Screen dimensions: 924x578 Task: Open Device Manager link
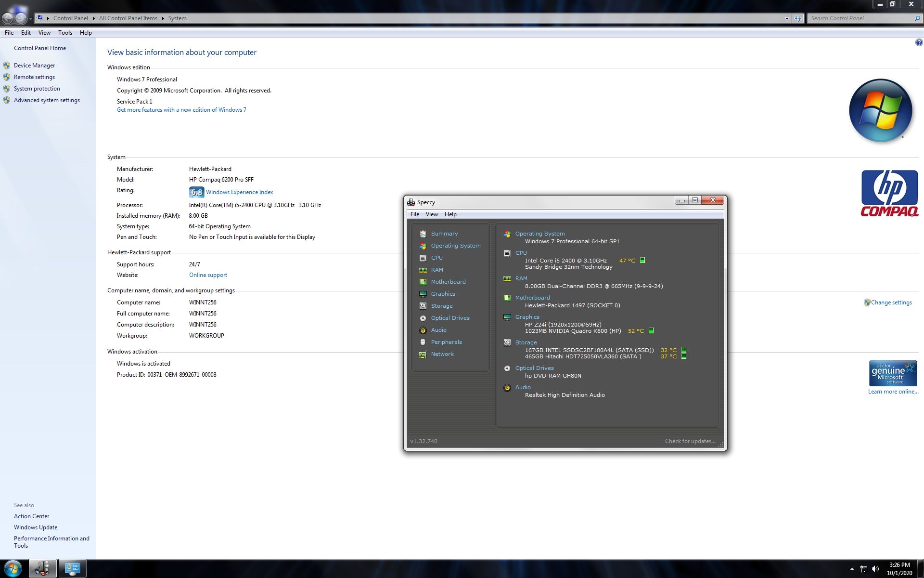(34, 66)
